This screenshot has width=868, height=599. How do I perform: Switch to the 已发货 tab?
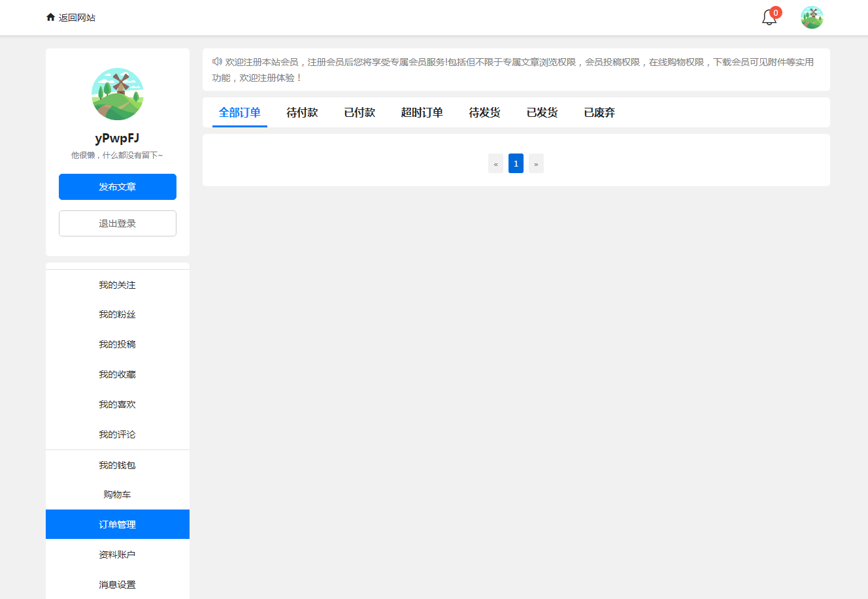tap(542, 112)
